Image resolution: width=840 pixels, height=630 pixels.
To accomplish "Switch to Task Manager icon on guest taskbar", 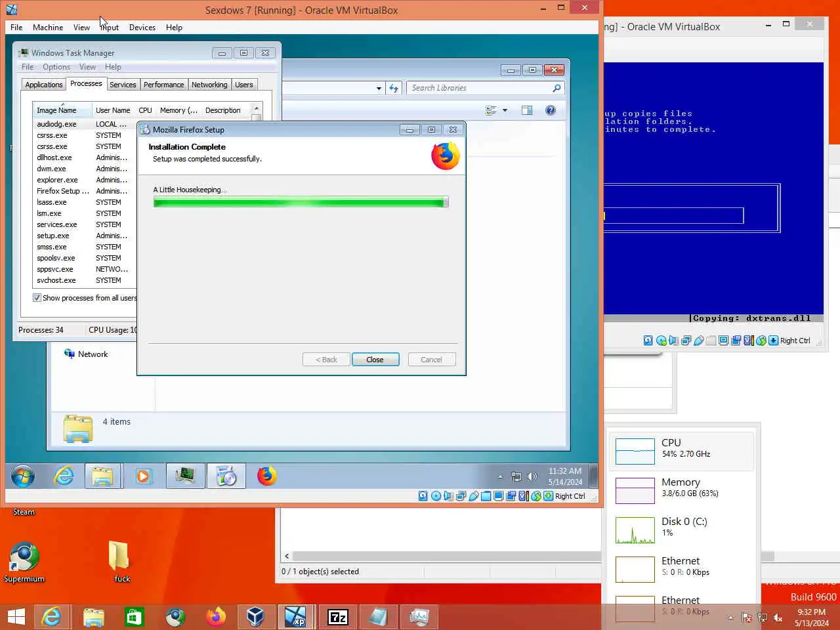I will pyautogui.click(x=185, y=476).
